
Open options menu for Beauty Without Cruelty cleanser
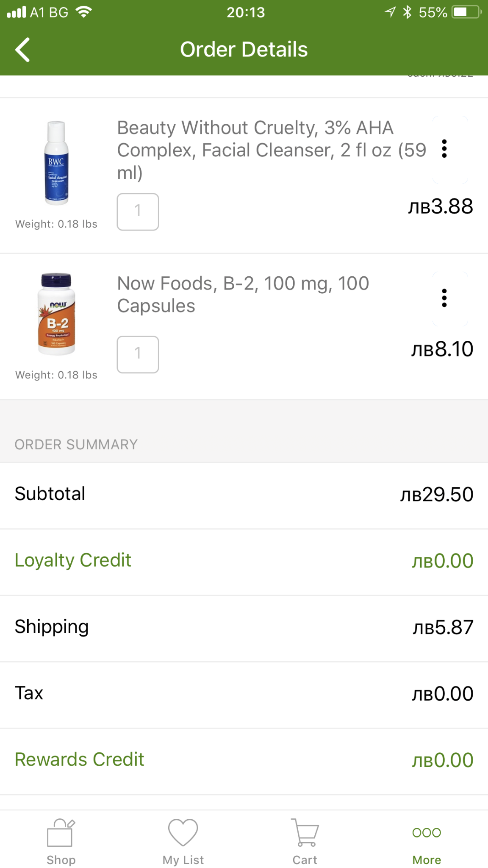[x=444, y=149]
